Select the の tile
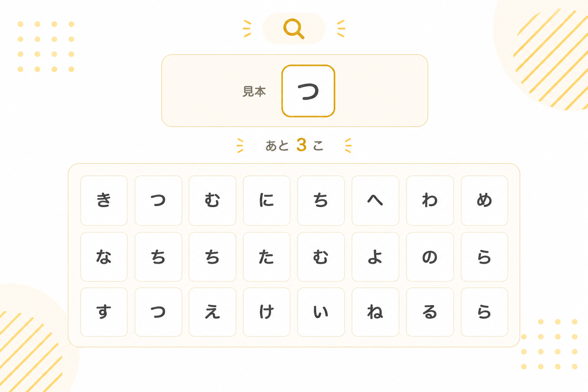Screen dimensions: 588x392 click(x=430, y=256)
